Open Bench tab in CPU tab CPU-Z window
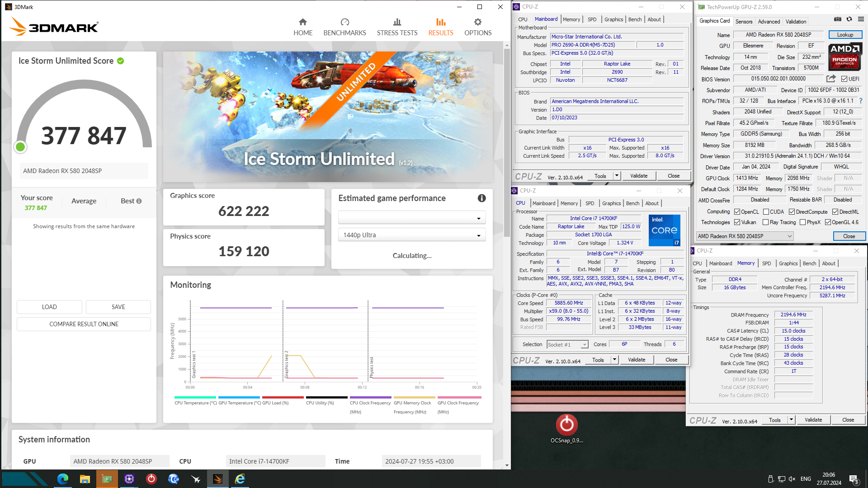Viewport: 868px width, 488px height. click(x=632, y=203)
